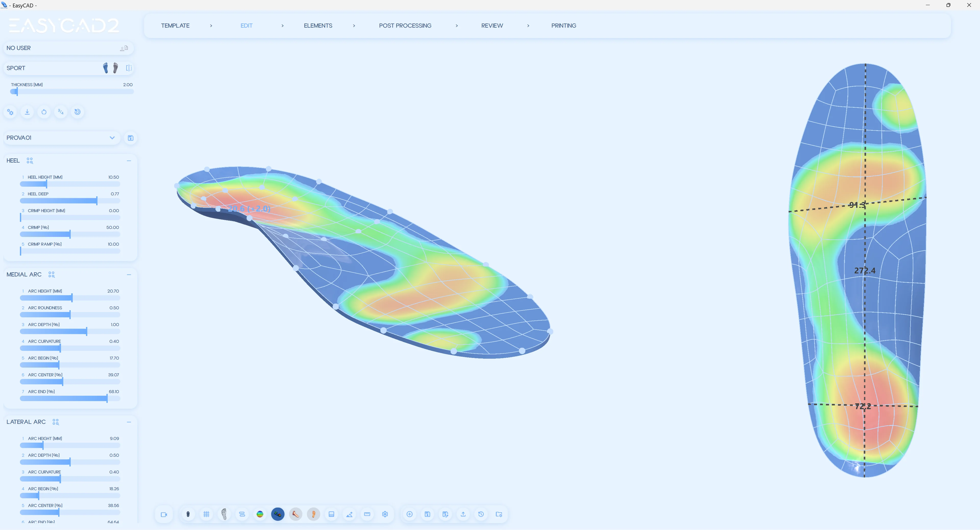Open the PROVA01 preset dropdown
Image resolution: width=980 pixels, height=530 pixels.
[112, 138]
